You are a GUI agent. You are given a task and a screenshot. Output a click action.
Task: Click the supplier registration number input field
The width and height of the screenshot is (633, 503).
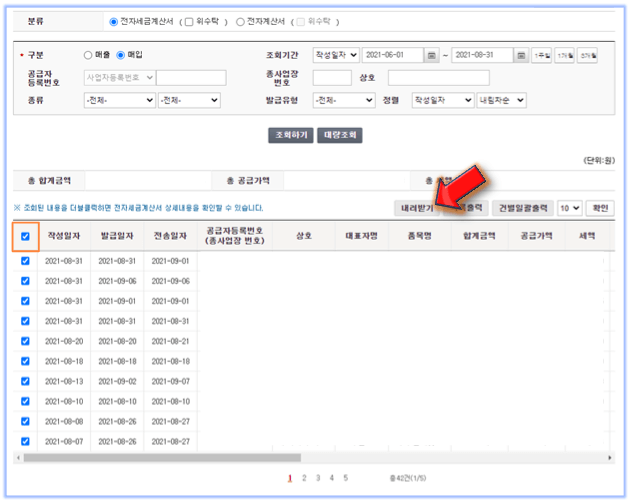tap(191, 78)
